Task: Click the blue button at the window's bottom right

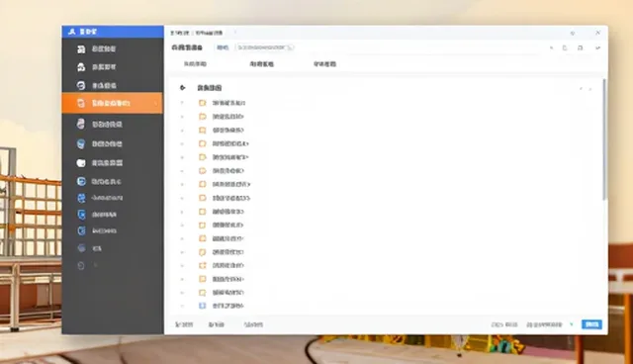Action: pyautogui.click(x=591, y=324)
